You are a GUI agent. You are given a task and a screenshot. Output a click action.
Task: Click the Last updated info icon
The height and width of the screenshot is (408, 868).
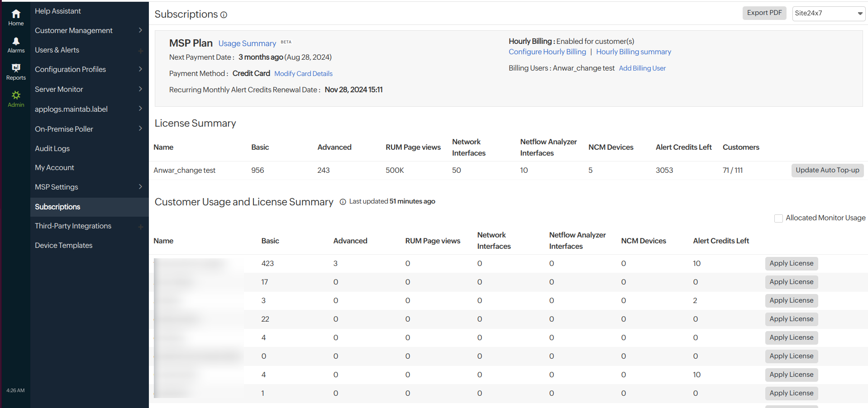(343, 202)
